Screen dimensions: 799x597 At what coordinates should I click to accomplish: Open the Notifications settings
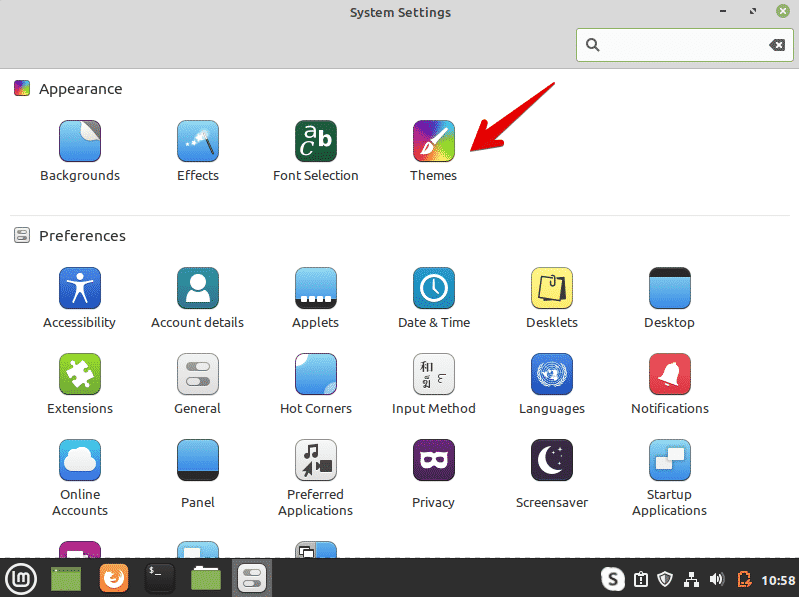click(x=670, y=384)
